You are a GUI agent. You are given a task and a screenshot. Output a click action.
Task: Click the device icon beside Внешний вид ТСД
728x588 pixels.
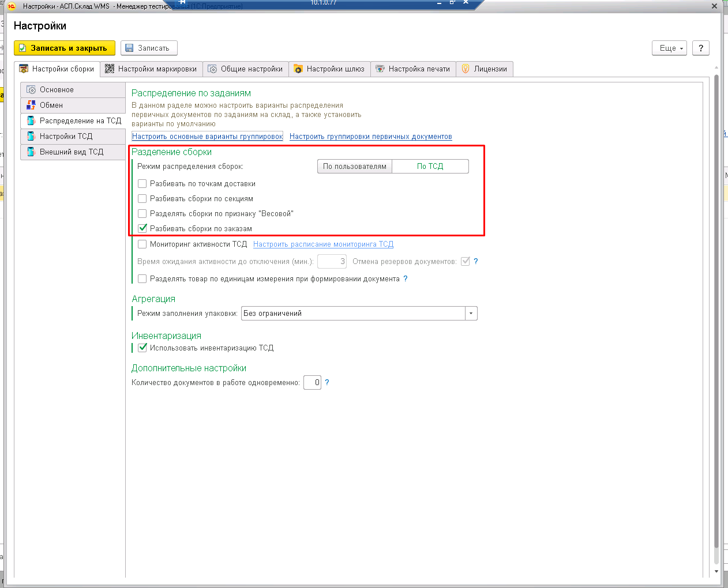(x=31, y=152)
